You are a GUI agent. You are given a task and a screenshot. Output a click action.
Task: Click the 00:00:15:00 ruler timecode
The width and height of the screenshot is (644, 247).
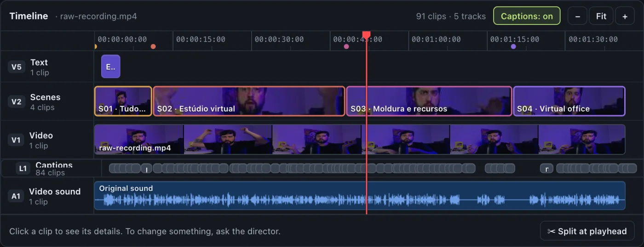point(201,39)
